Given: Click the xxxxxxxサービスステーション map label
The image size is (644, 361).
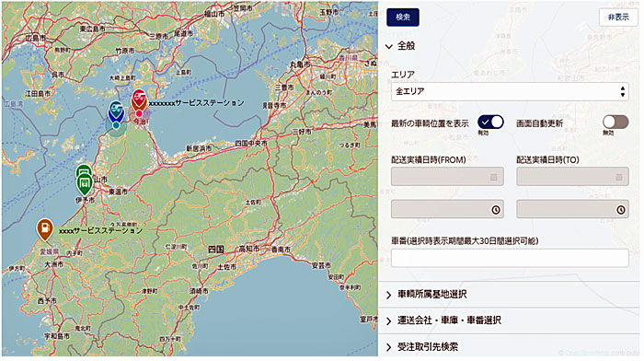Looking at the screenshot, I should coord(196,103).
